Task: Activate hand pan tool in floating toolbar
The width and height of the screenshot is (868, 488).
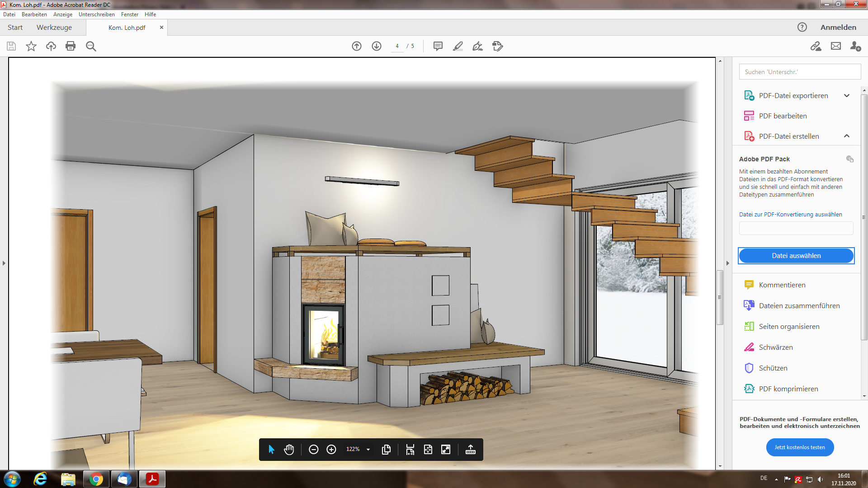Action: 289,450
